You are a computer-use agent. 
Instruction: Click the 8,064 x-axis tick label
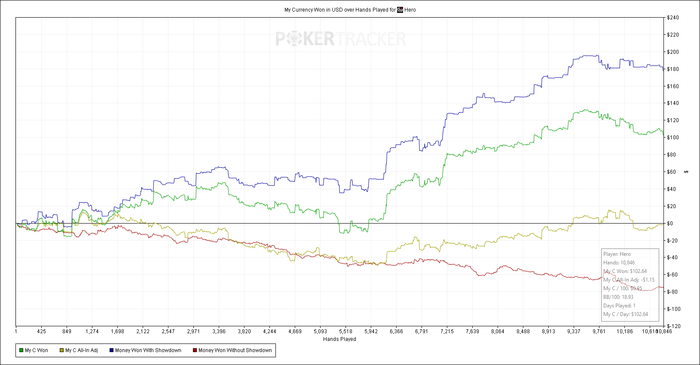[497, 332]
